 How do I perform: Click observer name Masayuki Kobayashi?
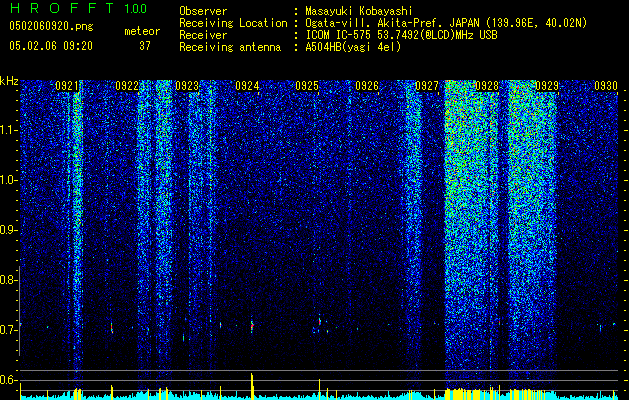tap(359, 11)
